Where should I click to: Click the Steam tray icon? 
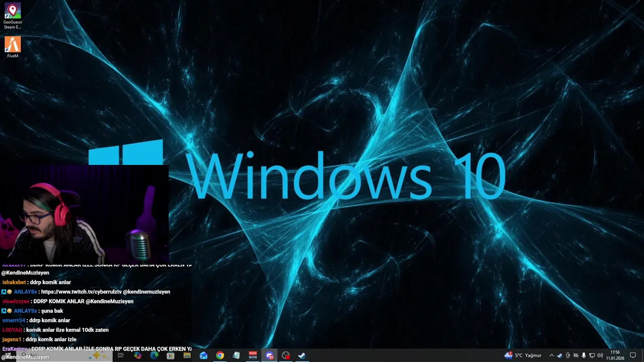point(559,355)
